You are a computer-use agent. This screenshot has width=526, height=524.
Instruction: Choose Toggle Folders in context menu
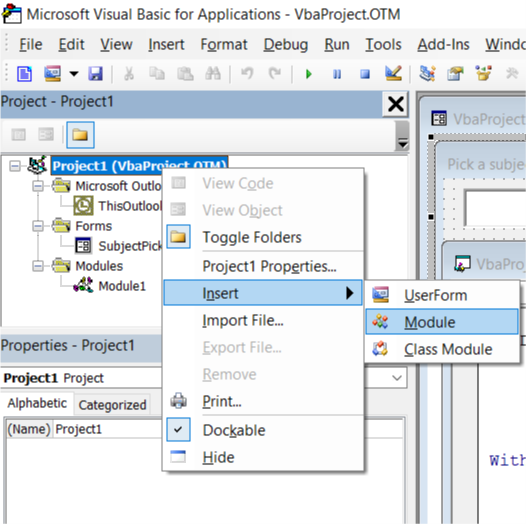pyautogui.click(x=263, y=237)
